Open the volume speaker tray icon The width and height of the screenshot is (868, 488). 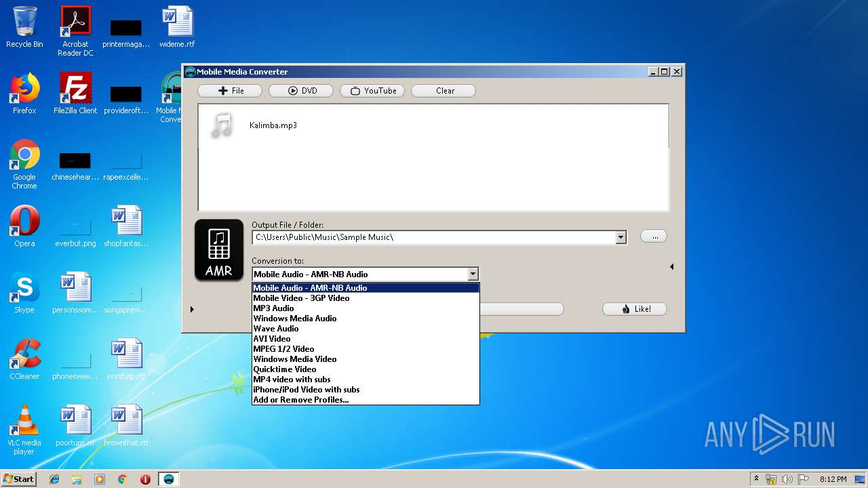787,479
